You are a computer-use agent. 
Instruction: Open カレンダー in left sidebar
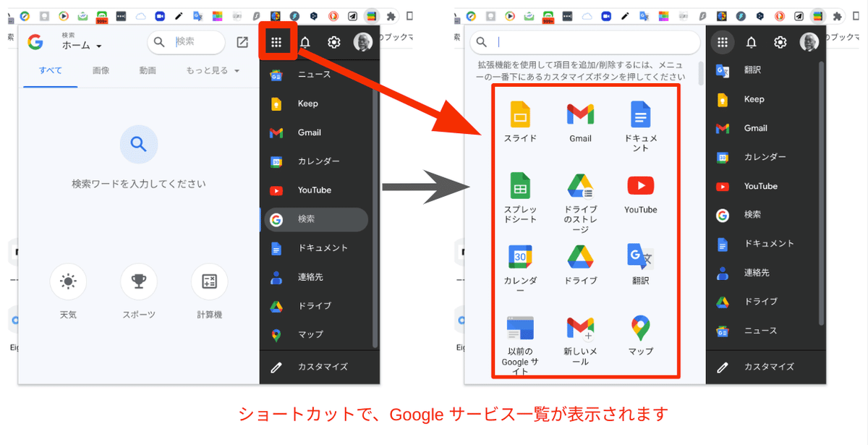coord(315,161)
